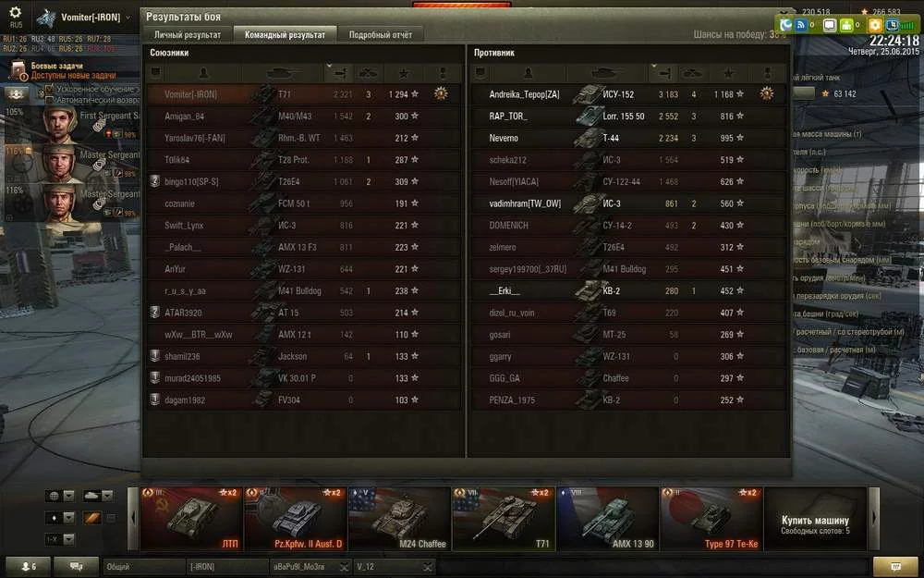Open the game settings gear icon
Viewport: 924px width, 578px height.
point(16,12)
